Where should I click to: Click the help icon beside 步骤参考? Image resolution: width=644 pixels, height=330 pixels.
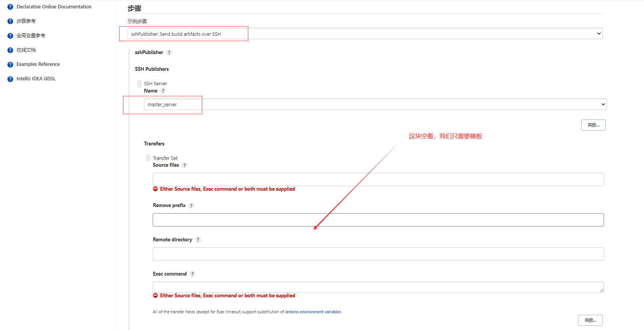pos(10,21)
